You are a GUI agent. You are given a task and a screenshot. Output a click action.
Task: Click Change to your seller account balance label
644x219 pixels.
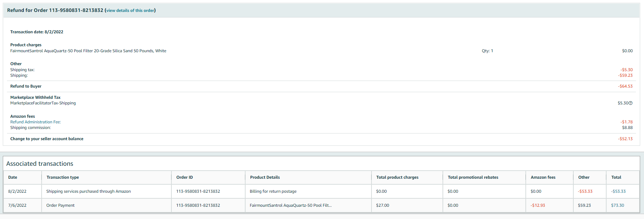47,139
